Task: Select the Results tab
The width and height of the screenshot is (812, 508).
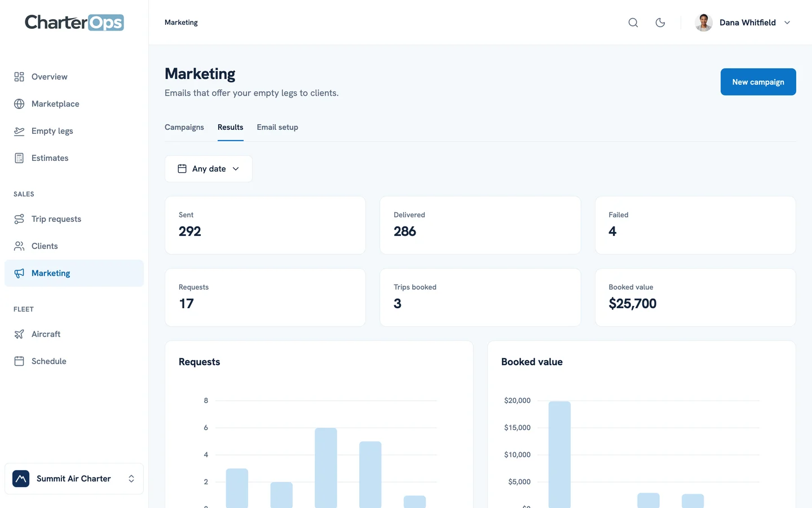Action: pos(231,127)
